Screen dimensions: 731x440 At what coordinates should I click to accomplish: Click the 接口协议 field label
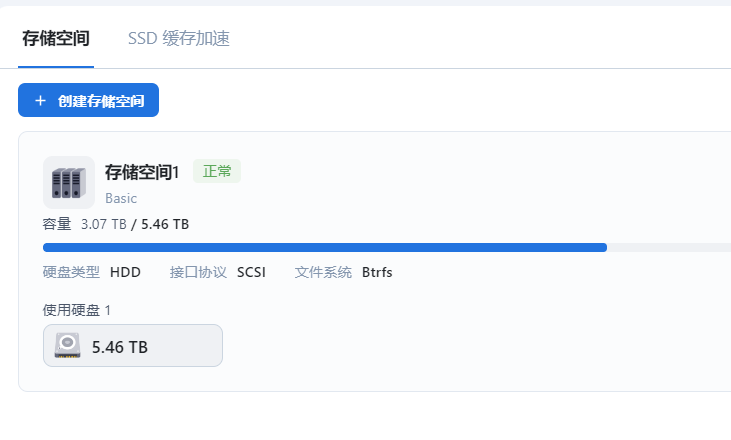pos(198,272)
